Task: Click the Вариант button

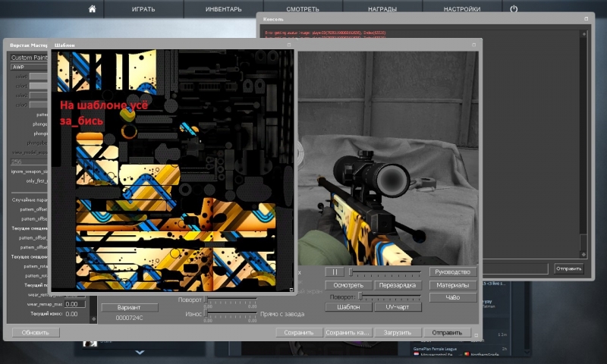Action: pyautogui.click(x=129, y=308)
